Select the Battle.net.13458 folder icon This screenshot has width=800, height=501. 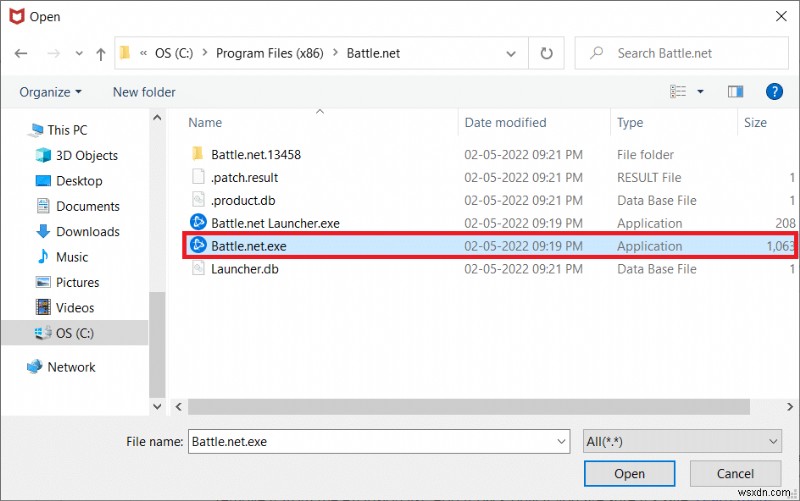197,154
